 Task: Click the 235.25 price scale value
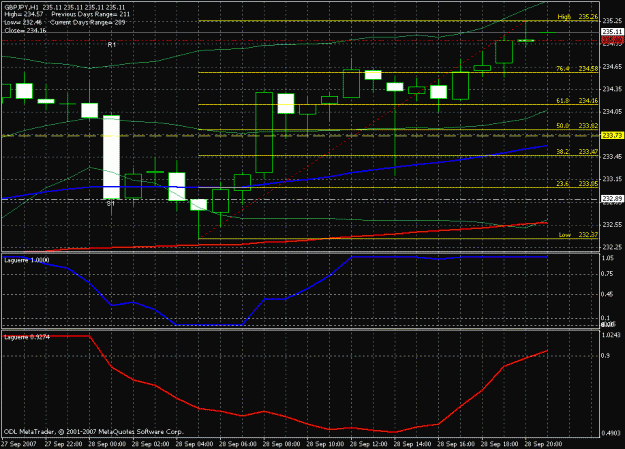click(613, 20)
